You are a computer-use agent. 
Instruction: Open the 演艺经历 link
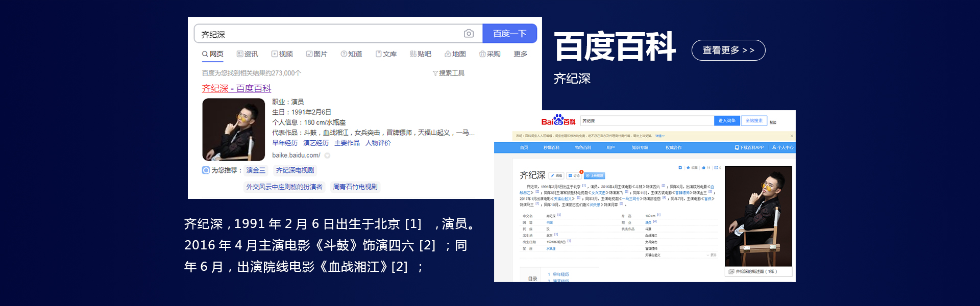tap(316, 143)
